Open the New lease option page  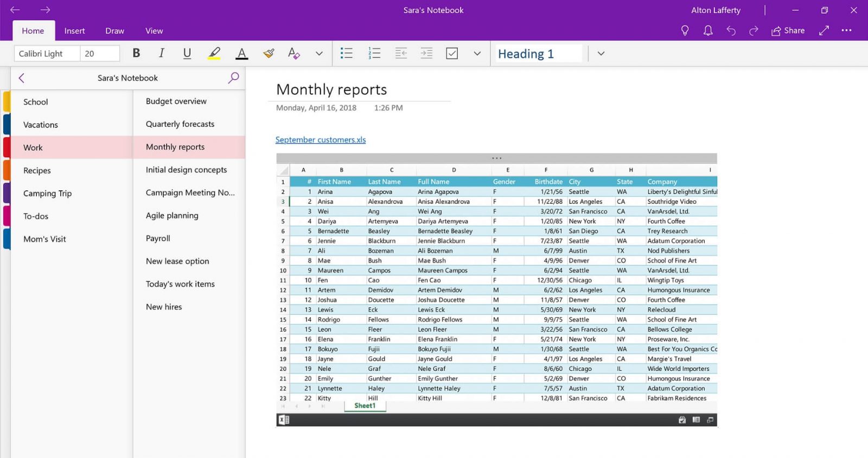click(189, 261)
